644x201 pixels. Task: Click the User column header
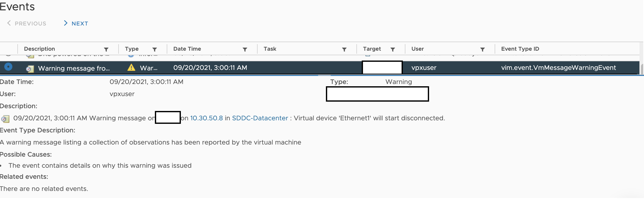coord(417,49)
